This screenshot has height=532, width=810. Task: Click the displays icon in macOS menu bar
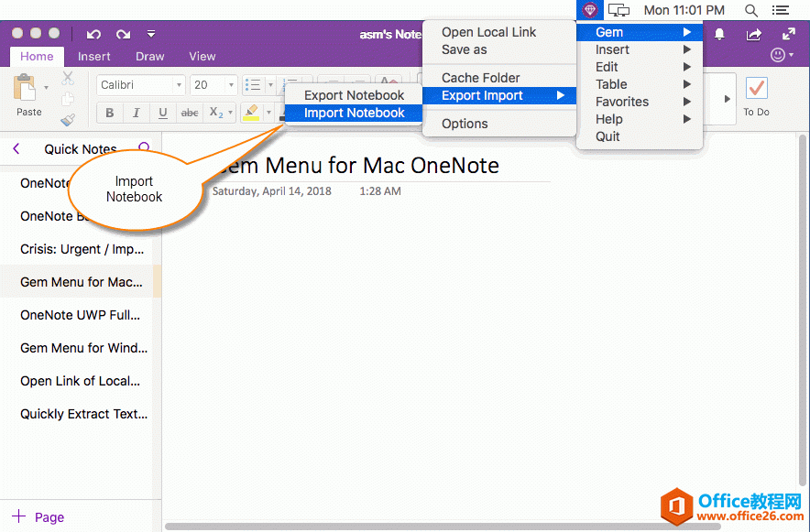618,10
